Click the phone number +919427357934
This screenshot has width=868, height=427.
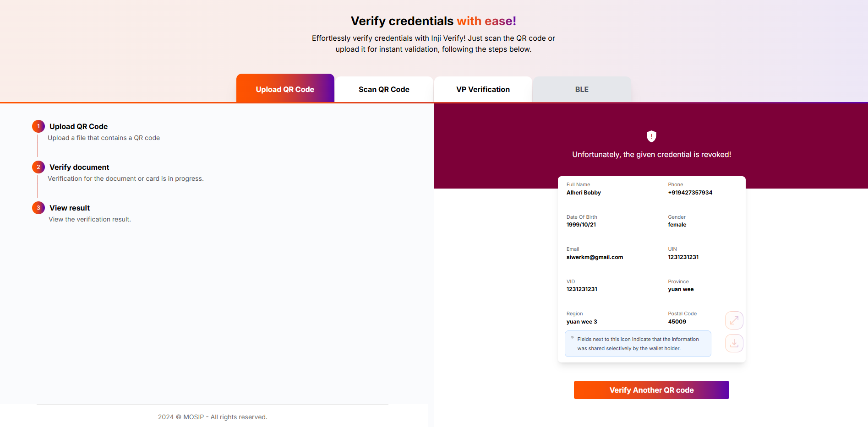[x=690, y=193]
